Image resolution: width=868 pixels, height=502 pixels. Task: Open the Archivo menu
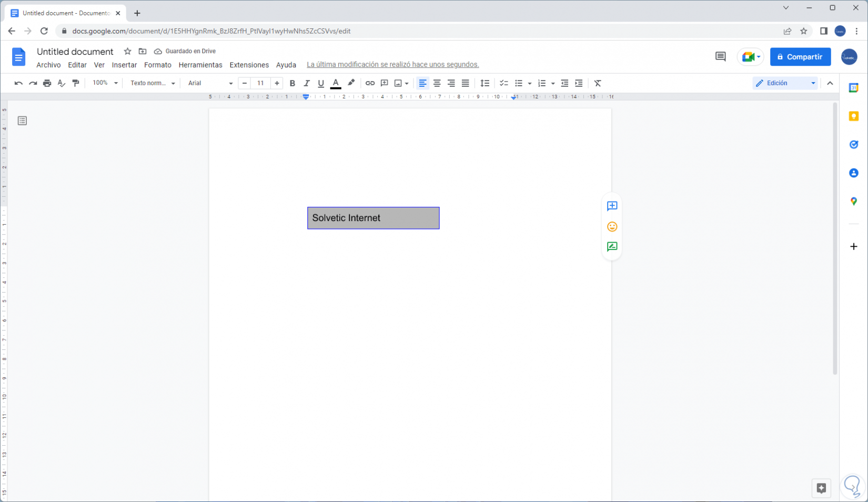(48, 65)
